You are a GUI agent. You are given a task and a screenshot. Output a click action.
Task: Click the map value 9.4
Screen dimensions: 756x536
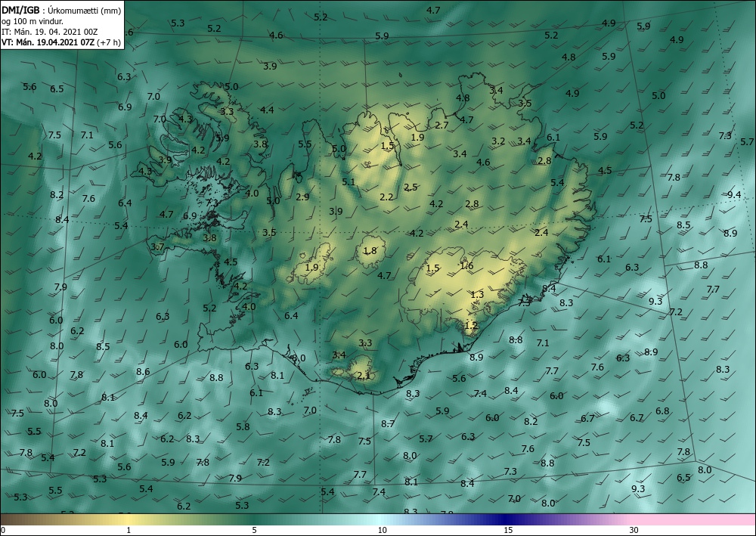tap(734, 195)
